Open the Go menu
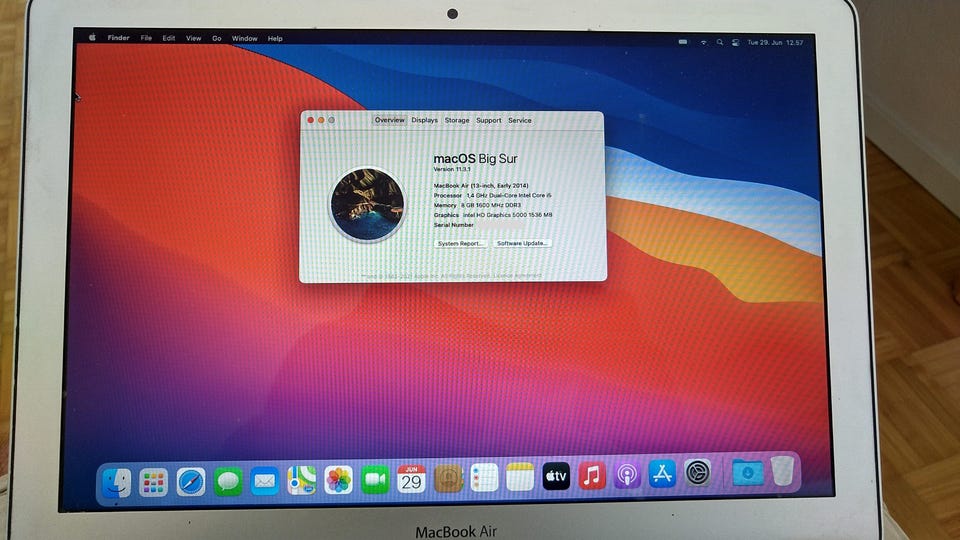 tap(217, 38)
